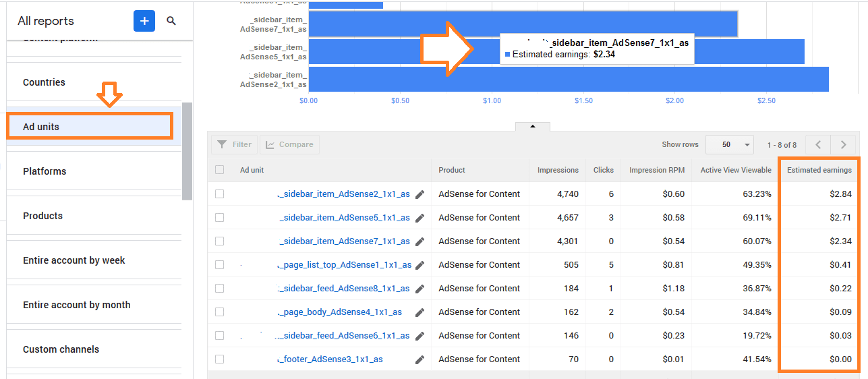Open the sidebar_item_AdSense7_1x1_as link in the table
Image resolution: width=868 pixels, height=379 pixels.
[343, 241]
